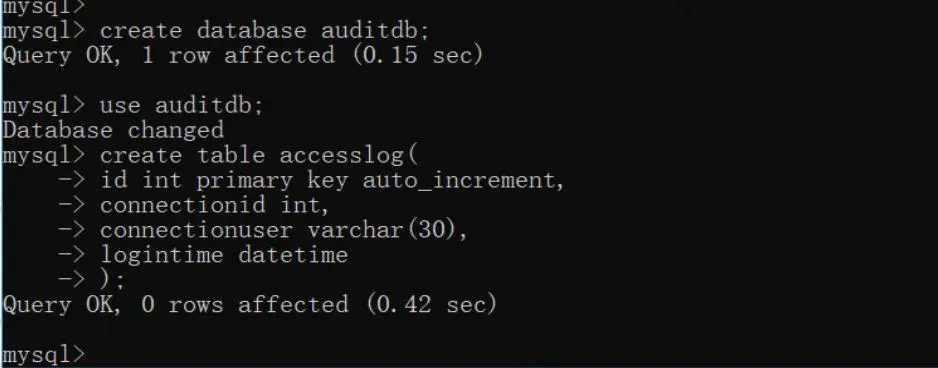Click the word 'datetime' in table definition
The width and height of the screenshot is (938, 368).
(x=293, y=256)
